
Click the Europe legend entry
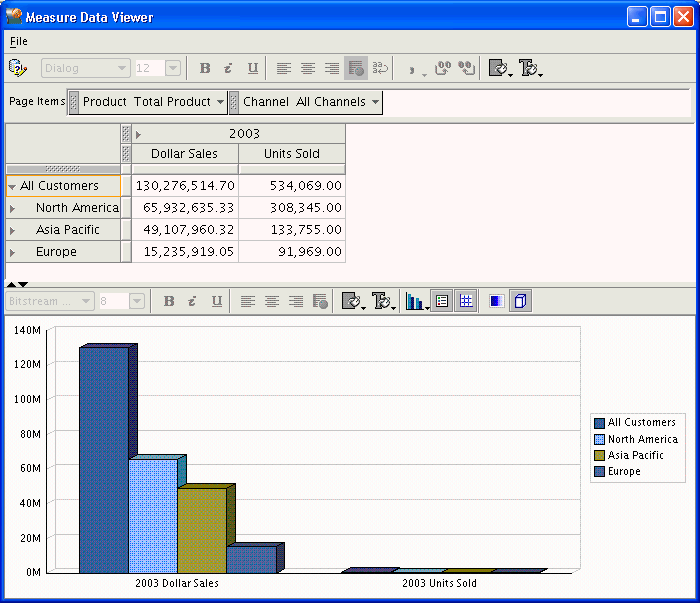click(x=617, y=471)
